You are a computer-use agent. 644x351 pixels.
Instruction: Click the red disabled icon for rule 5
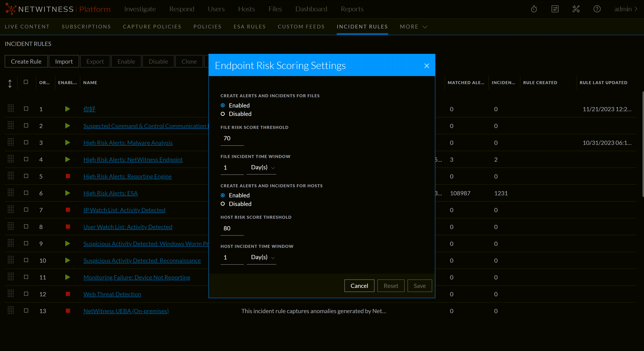68,176
